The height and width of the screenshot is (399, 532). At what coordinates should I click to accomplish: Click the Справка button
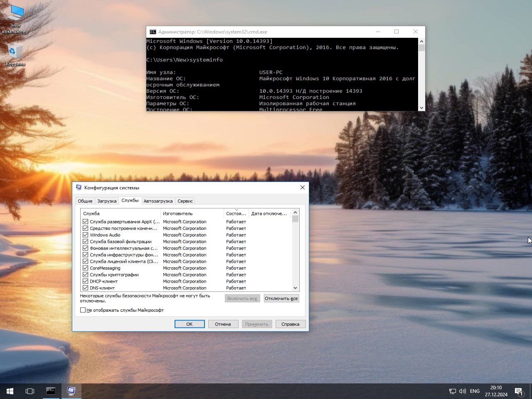[290, 324]
